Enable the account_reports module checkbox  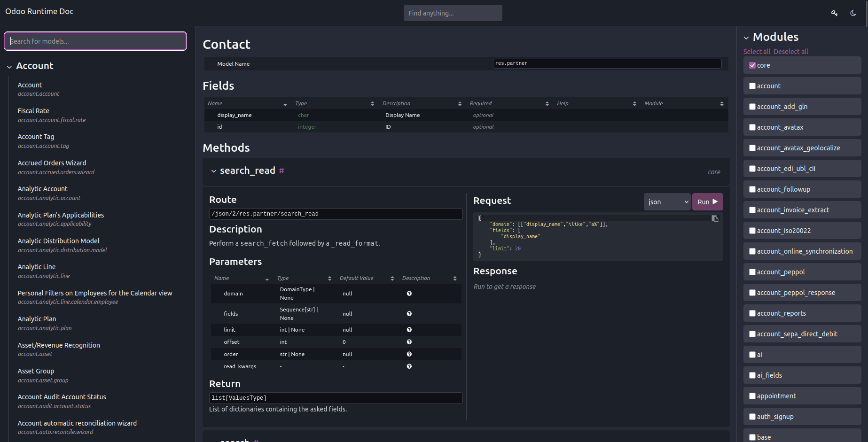pyautogui.click(x=752, y=313)
